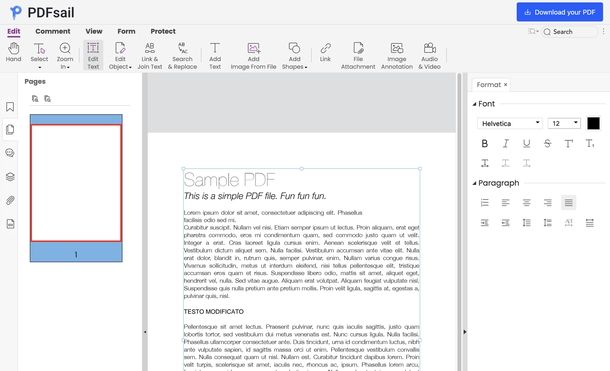Set paragraph to justified alignment
Screen dimensions: 610x371
point(568,202)
